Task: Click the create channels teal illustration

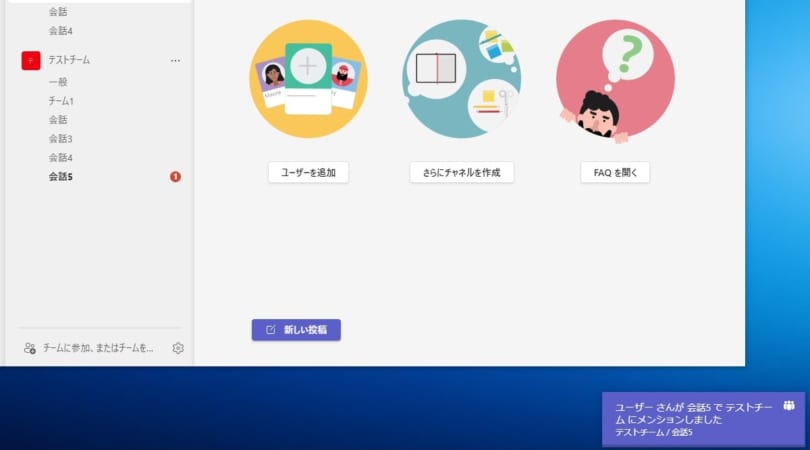Action: (x=461, y=79)
